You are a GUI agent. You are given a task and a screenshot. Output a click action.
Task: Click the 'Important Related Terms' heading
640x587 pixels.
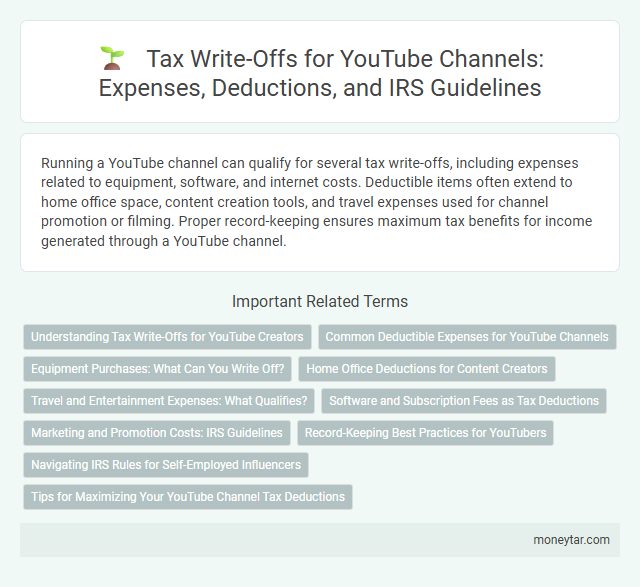tap(320, 301)
